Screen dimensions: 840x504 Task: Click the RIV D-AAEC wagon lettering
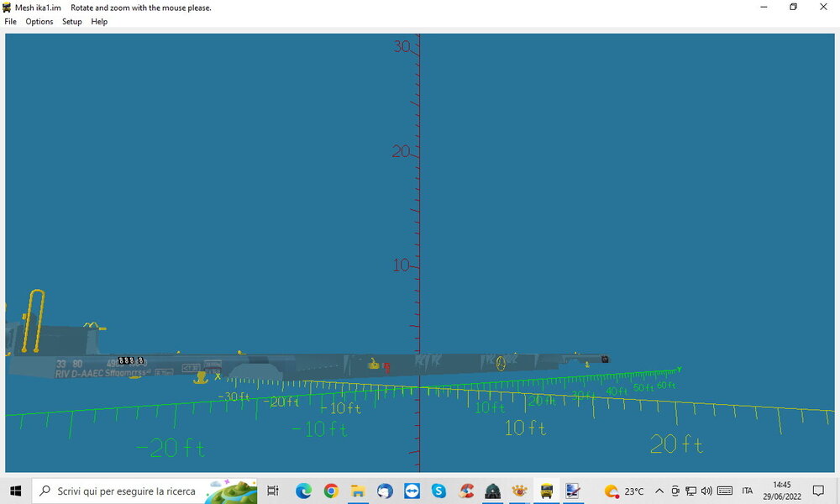pyautogui.click(x=101, y=372)
